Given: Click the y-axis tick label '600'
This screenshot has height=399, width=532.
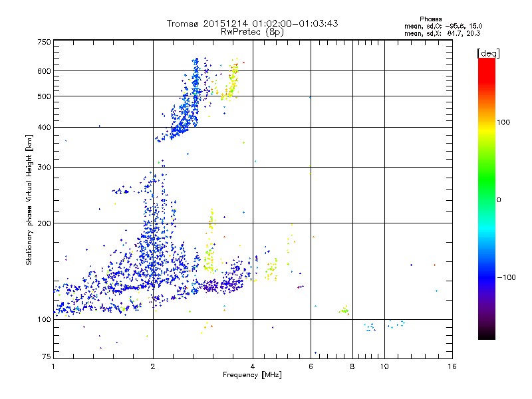Looking at the screenshot, I should click(x=44, y=71).
